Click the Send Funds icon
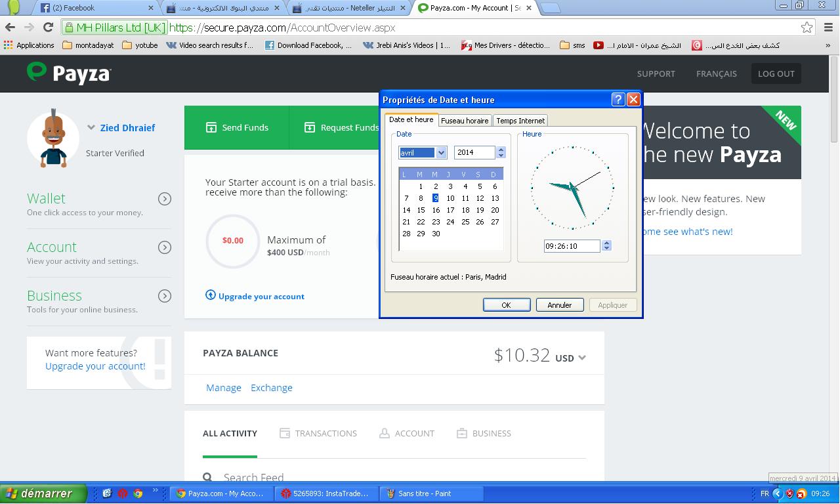This screenshot has width=840, height=504. click(211, 127)
